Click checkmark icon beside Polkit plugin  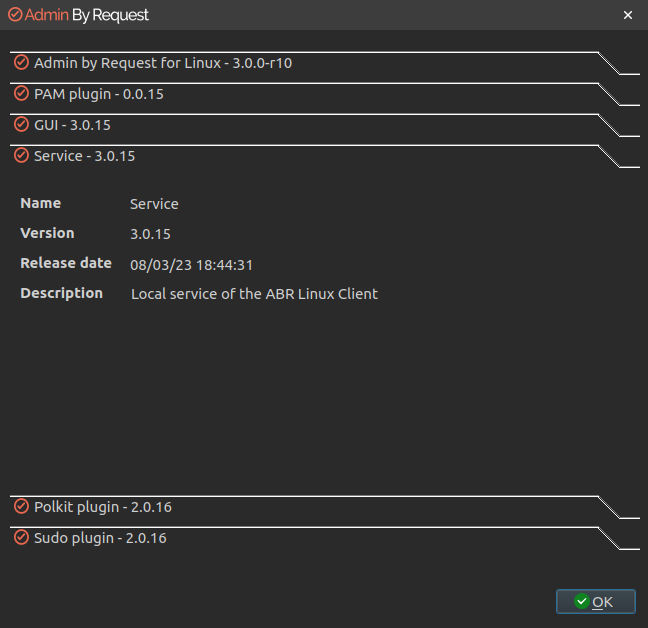pos(21,506)
